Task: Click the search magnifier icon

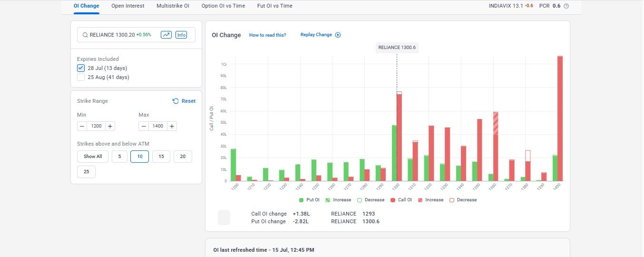Action: pos(85,35)
